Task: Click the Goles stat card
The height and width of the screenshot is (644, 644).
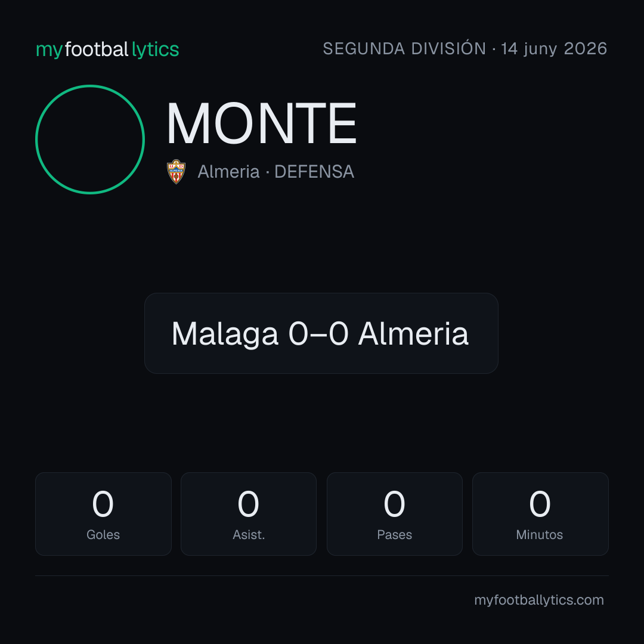Action: 103,514
